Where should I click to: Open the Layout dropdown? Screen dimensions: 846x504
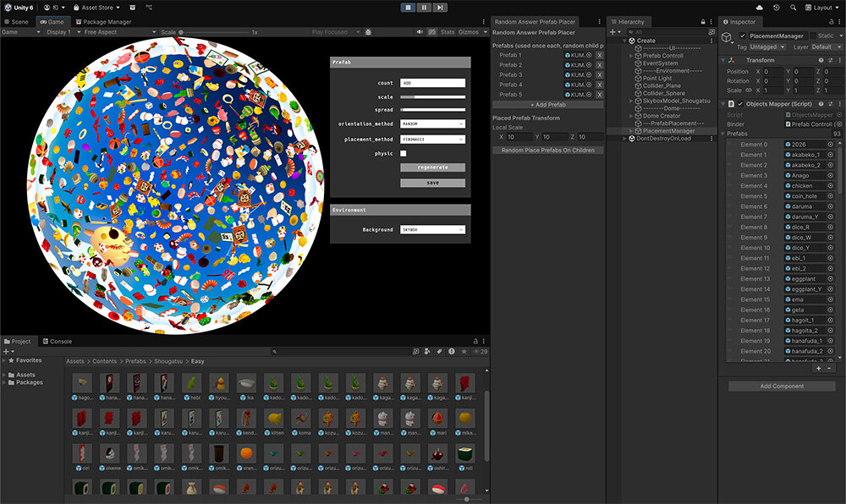coord(822,8)
